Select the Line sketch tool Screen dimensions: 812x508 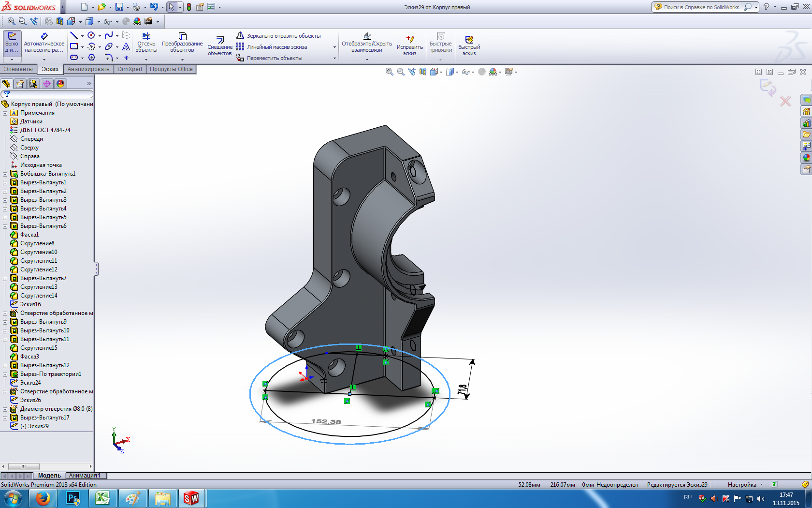[74, 36]
